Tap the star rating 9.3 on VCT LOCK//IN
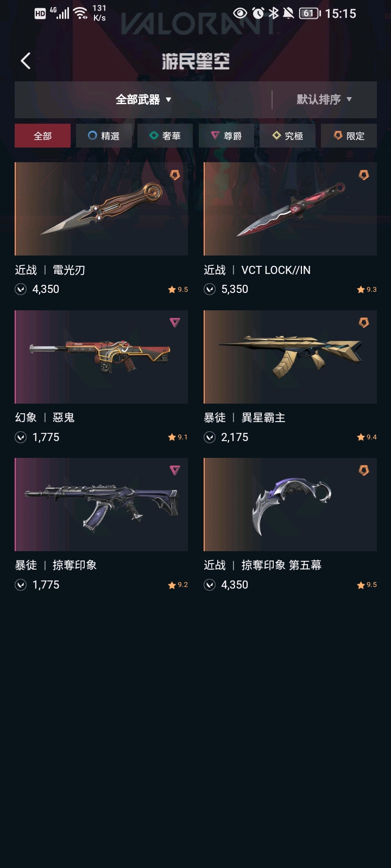This screenshot has width=391, height=868. click(367, 290)
